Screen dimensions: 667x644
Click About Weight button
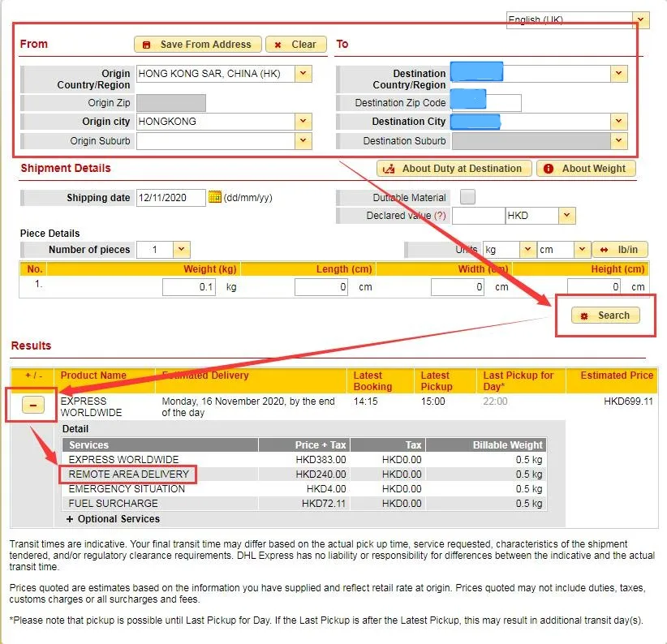(x=586, y=169)
